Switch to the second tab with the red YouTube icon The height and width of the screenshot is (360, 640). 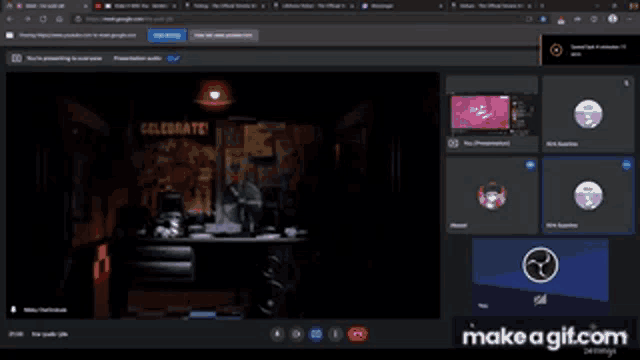point(136,6)
